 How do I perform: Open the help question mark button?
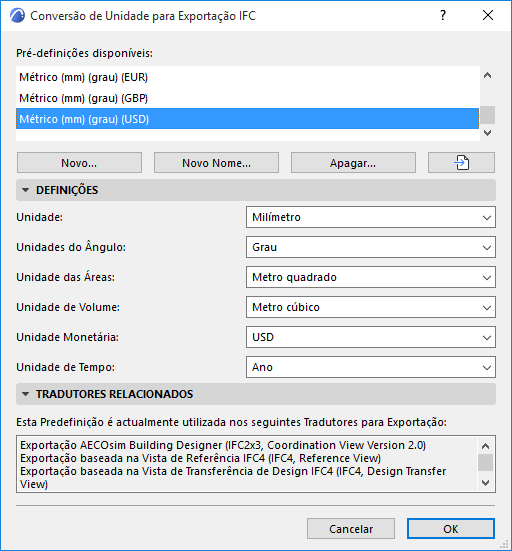pos(443,15)
